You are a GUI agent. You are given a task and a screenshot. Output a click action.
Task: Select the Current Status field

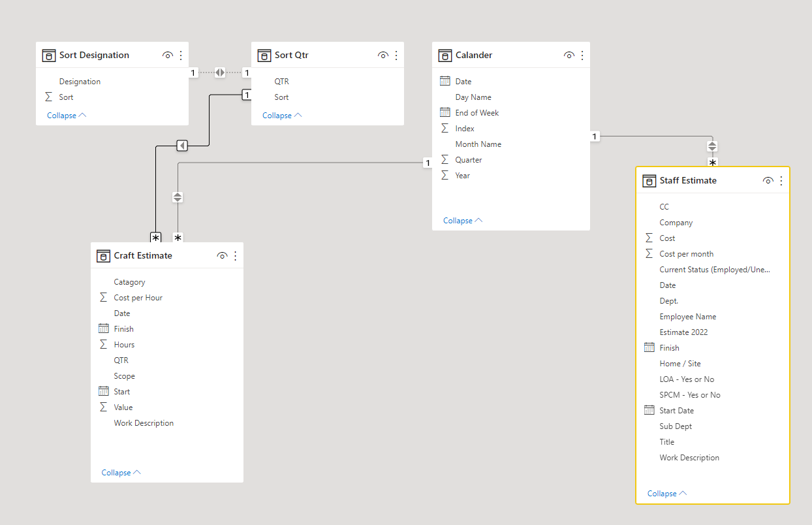click(715, 270)
